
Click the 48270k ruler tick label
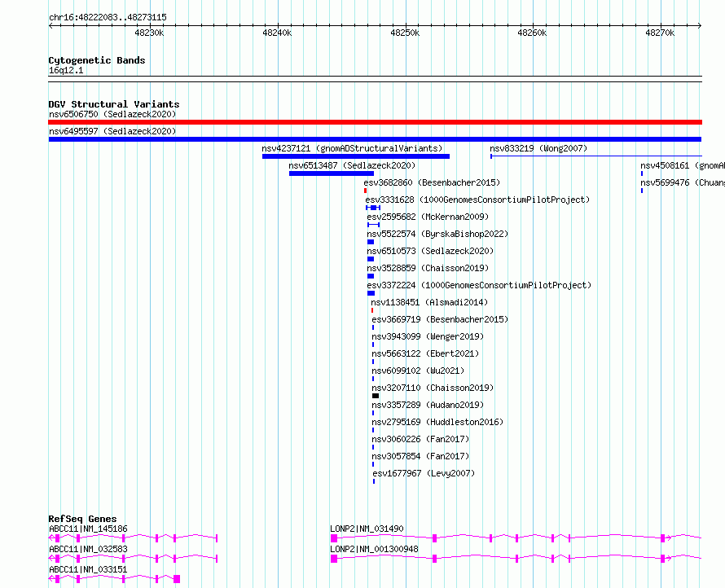point(660,33)
